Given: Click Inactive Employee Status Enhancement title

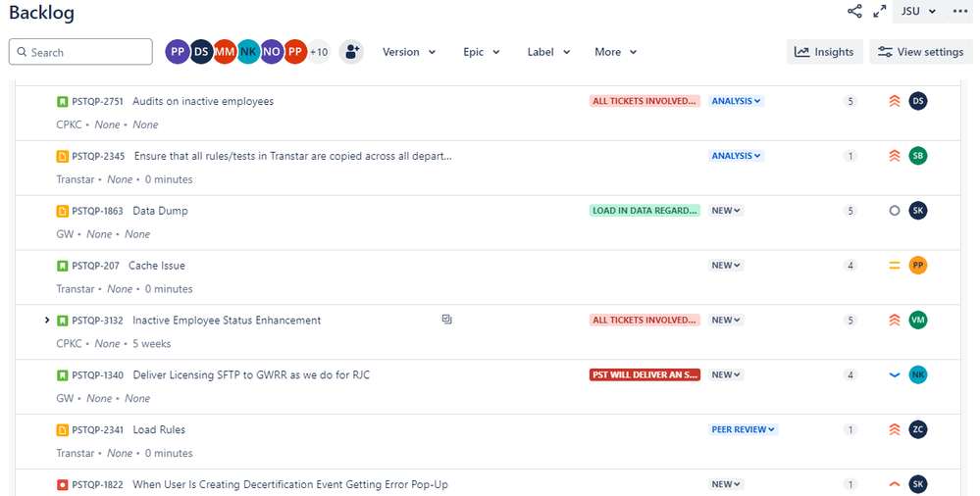Looking at the screenshot, I should click(227, 321).
